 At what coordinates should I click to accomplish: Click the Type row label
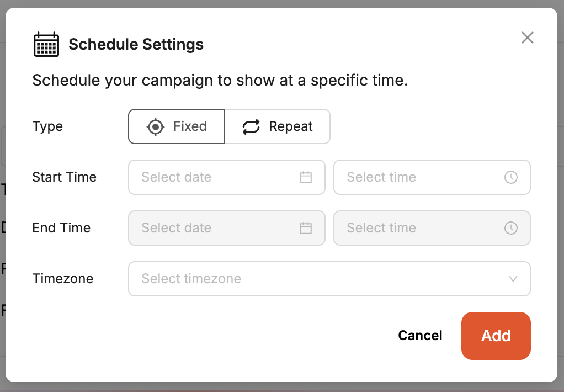point(47,126)
